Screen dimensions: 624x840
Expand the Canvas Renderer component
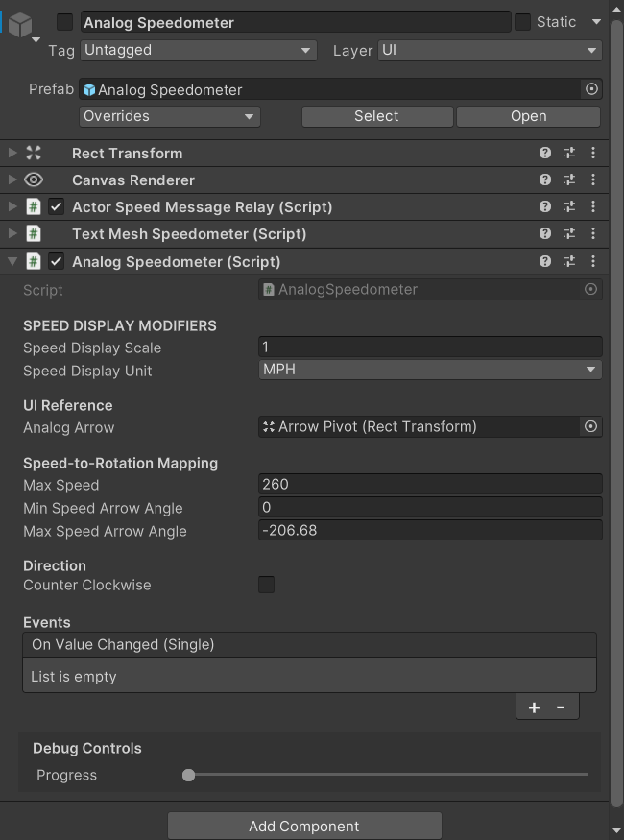12,180
